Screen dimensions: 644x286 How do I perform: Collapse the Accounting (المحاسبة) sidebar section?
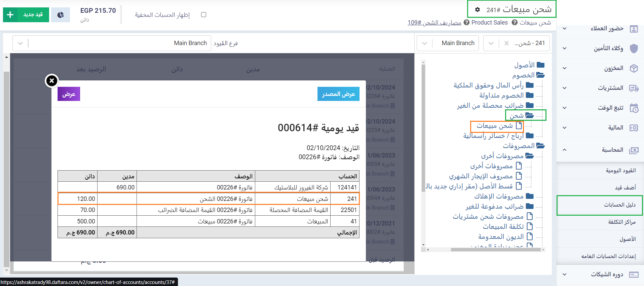(x=564, y=150)
